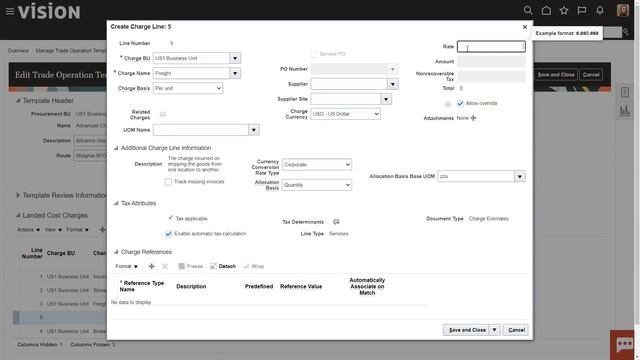This screenshot has width=640, height=360.
Task: Open Allocation Basis Base UOM dropdown arrow
Action: [520, 177]
